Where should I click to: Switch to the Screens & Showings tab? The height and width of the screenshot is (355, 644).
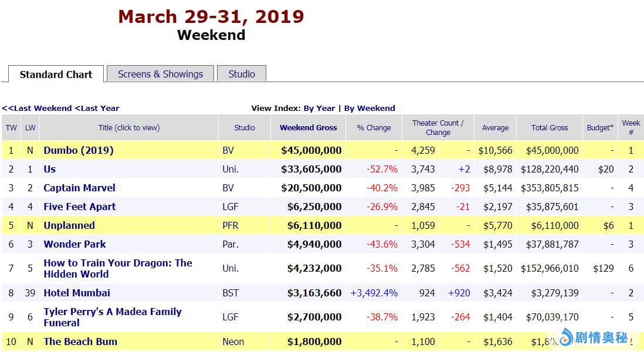(160, 74)
